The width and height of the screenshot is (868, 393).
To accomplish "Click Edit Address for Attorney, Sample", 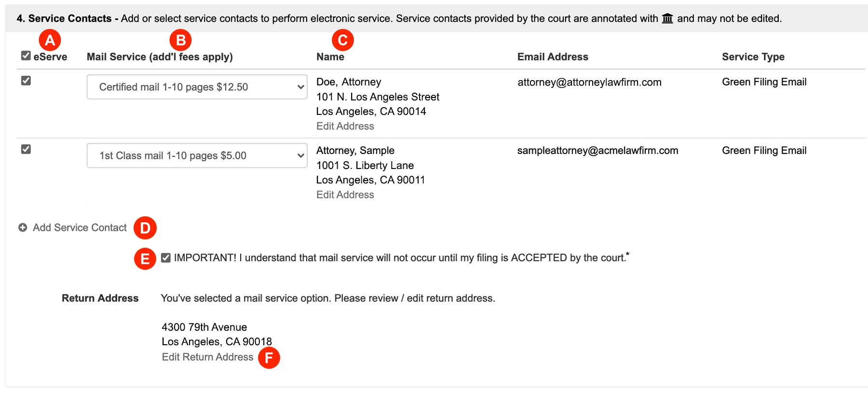I will [345, 195].
